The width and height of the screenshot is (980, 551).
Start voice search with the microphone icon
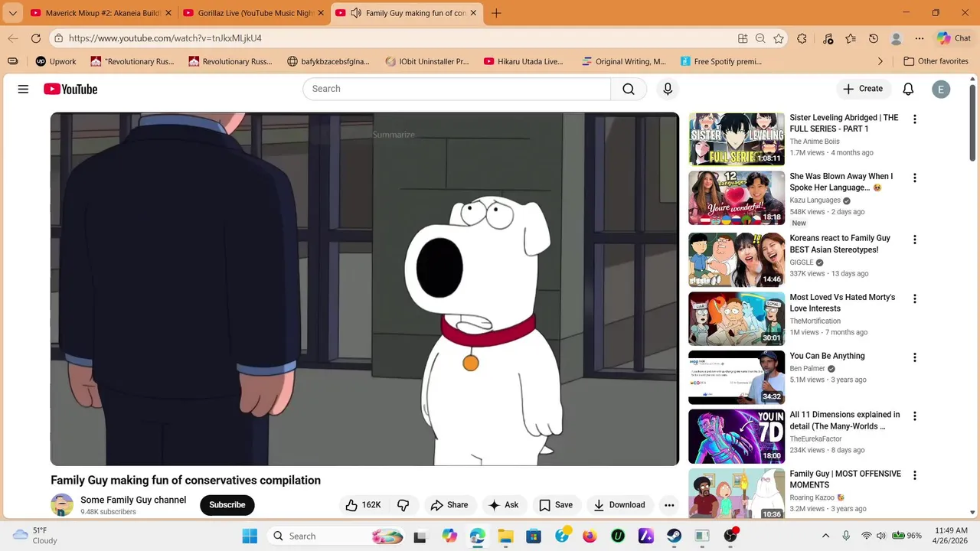[668, 90]
